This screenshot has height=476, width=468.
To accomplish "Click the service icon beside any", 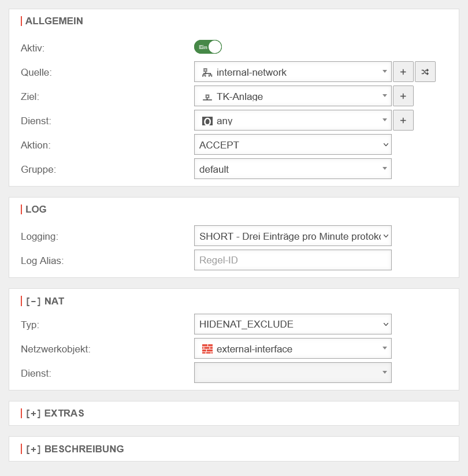I will tap(207, 121).
